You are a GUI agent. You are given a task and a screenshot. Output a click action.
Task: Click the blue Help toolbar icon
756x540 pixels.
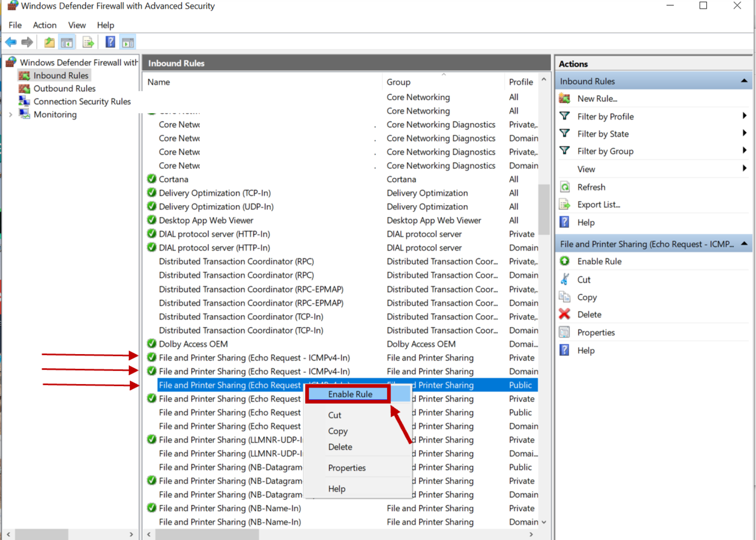coord(110,42)
